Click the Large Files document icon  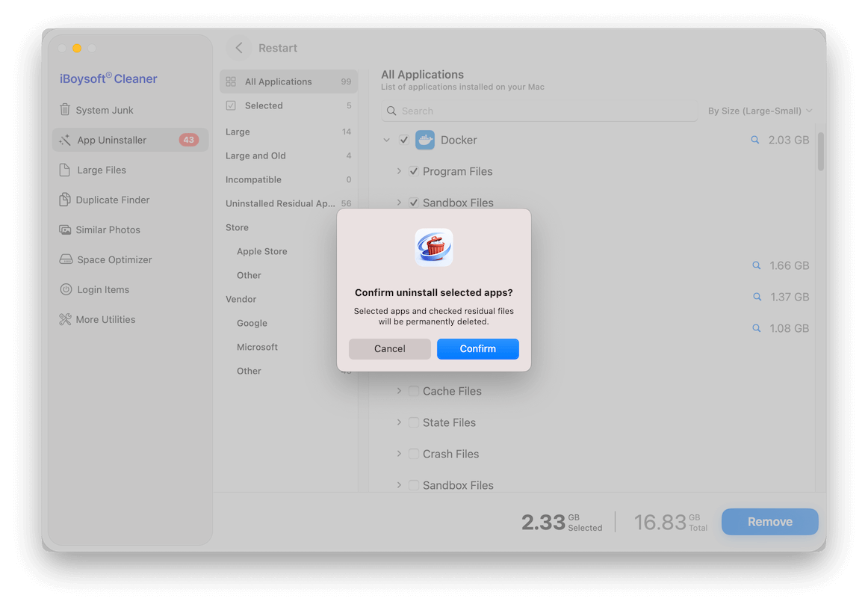66,170
